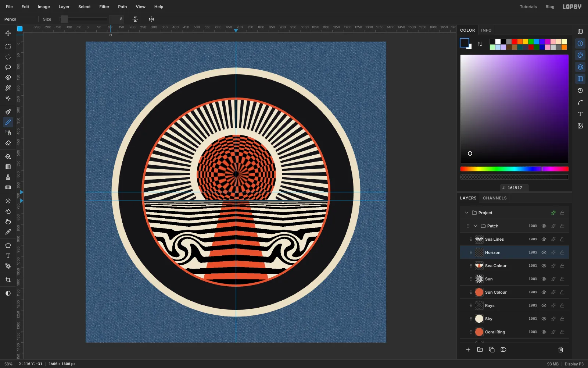
Task: Delete layer with the trash icon
Action: coord(561,350)
